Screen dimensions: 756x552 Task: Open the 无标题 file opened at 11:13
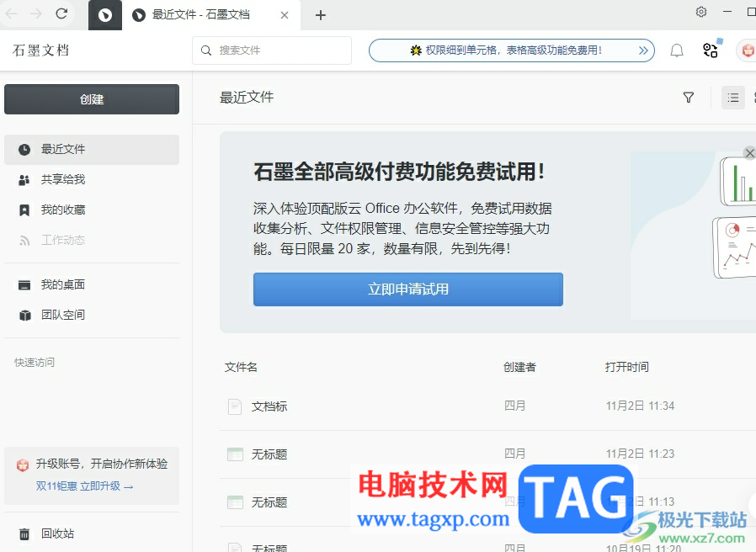269,502
